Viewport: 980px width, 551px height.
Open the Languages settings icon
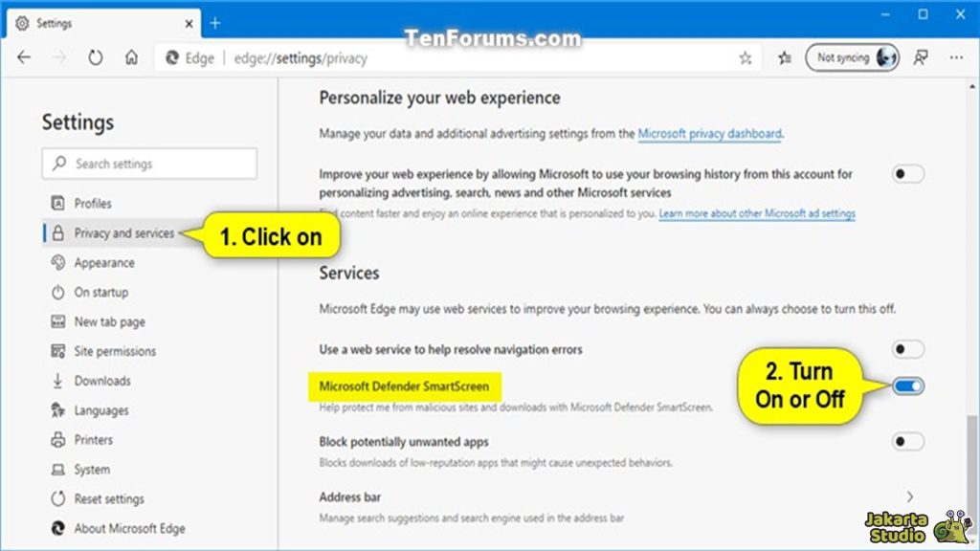click(56, 410)
